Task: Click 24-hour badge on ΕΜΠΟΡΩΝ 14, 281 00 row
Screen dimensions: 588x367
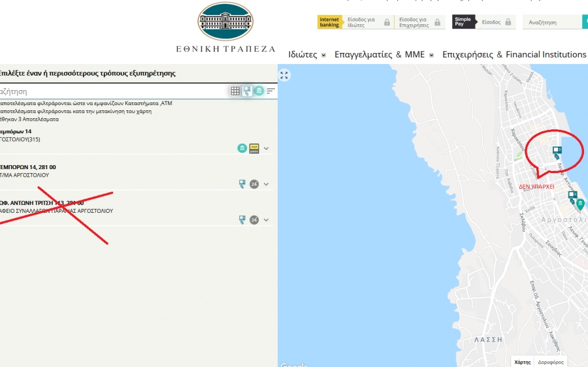Action: (x=254, y=184)
